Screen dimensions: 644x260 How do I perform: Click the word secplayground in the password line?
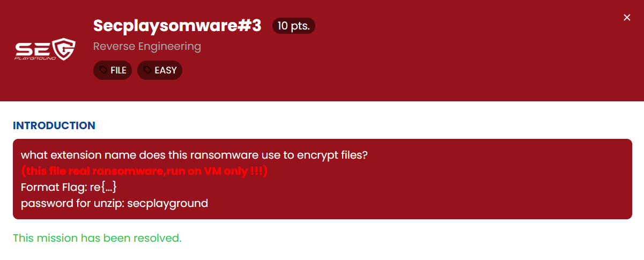pos(168,204)
